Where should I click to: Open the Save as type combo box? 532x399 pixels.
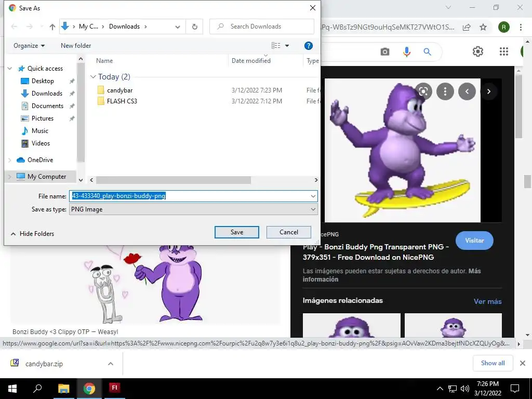[x=193, y=210]
